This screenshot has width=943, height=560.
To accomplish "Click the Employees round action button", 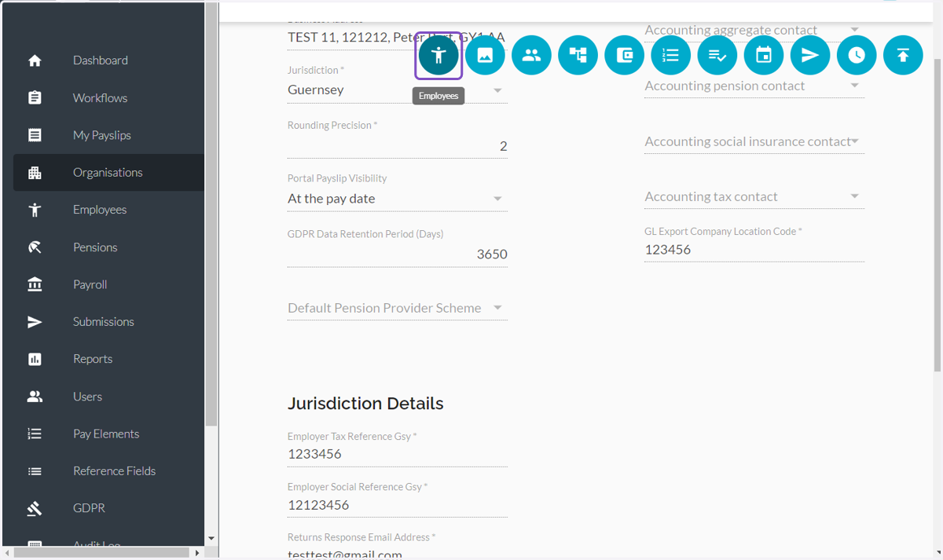I will point(438,55).
